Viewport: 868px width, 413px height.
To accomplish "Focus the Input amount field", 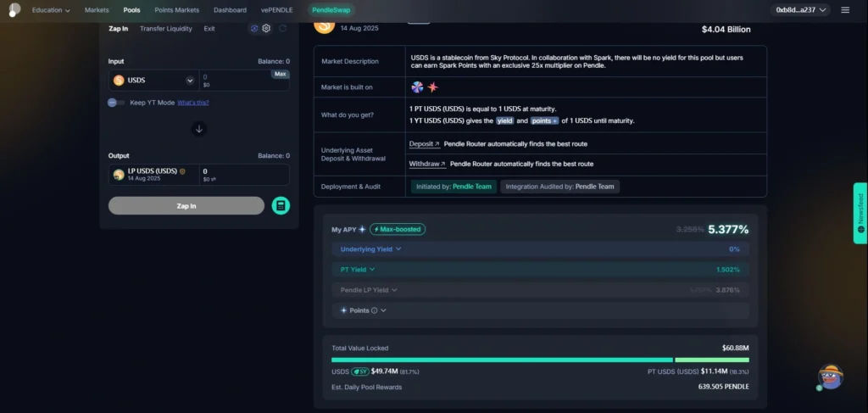I will (x=244, y=81).
